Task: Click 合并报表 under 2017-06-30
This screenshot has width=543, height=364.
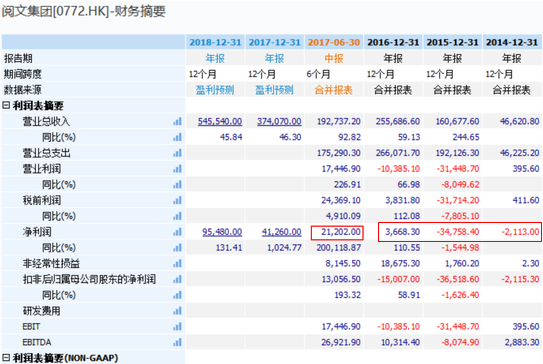Action: tap(333, 90)
